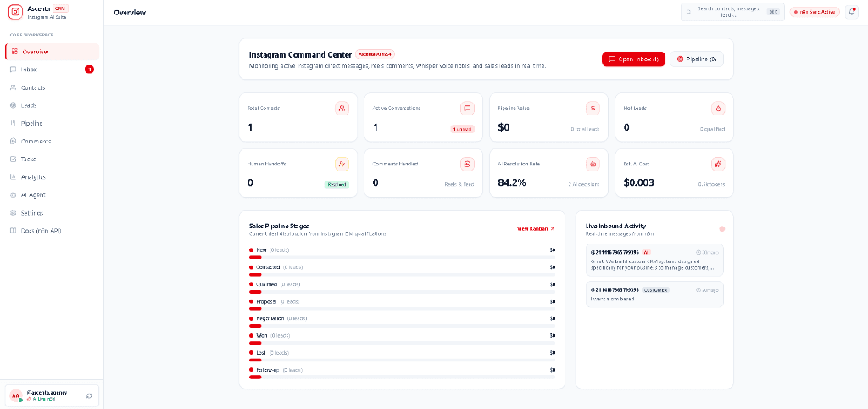868x409 pixels.
Task: Click the Hot Leads flame icon
Action: tap(719, 108)
